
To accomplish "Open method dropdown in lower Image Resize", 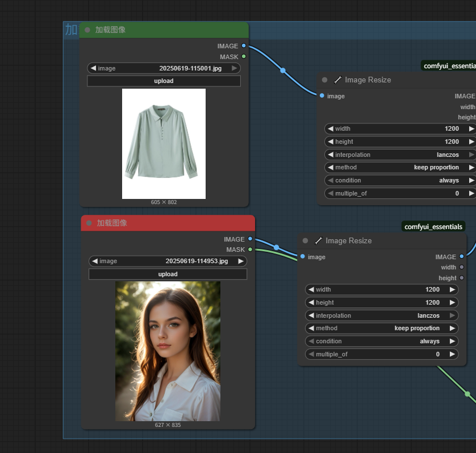I will click(382, 328).
